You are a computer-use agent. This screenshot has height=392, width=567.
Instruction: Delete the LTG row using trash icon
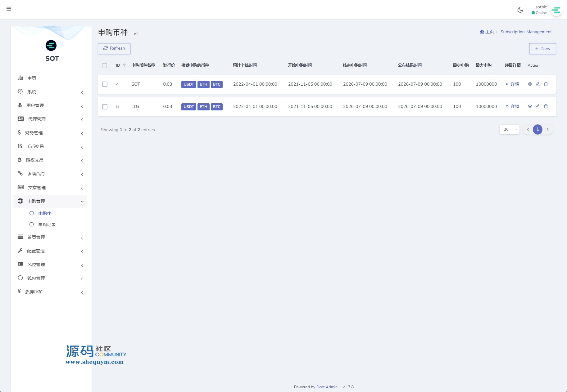pyautogui.click(x=546, y=106)
